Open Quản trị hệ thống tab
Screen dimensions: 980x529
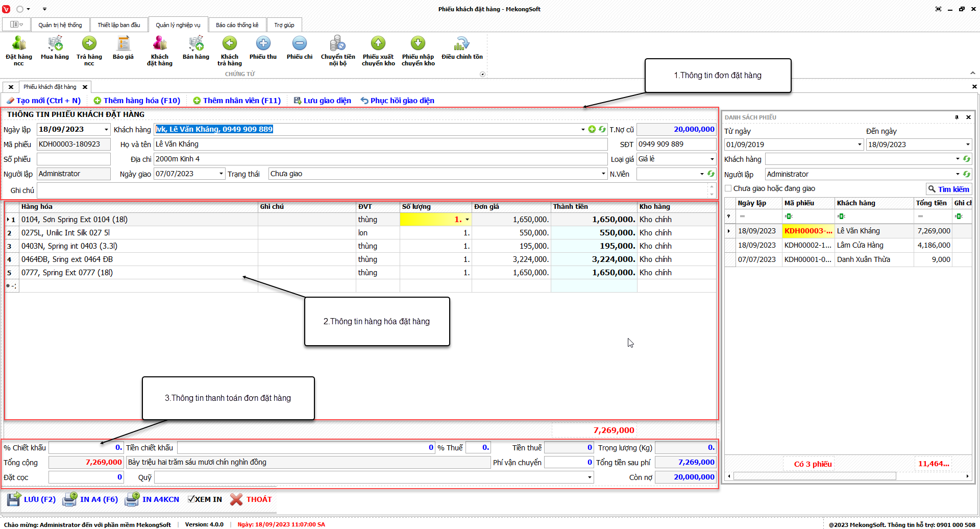tap(60, 25)
